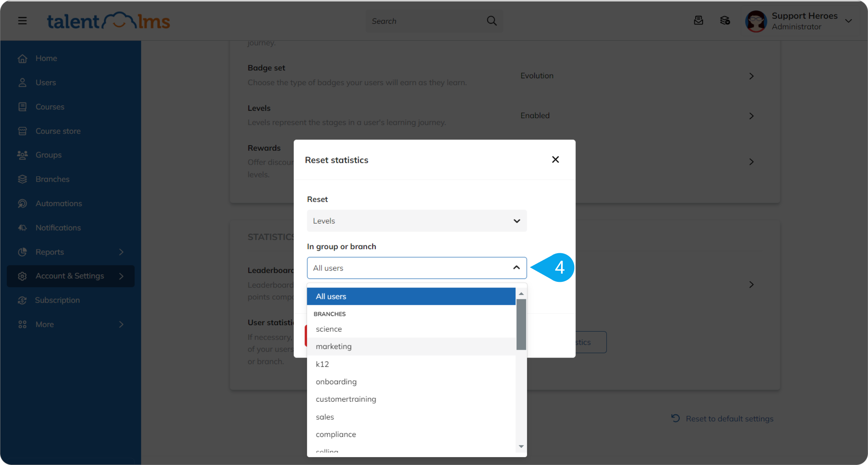
Task: Click the scrollbar up arrow in list
Action: [x=521, y=293]
